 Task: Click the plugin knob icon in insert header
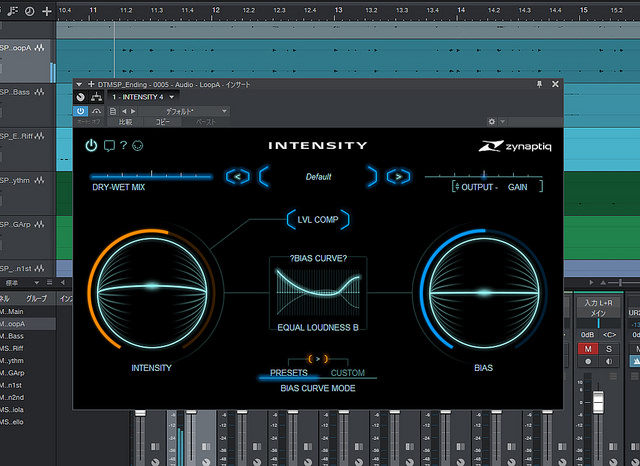click(80, 97)
